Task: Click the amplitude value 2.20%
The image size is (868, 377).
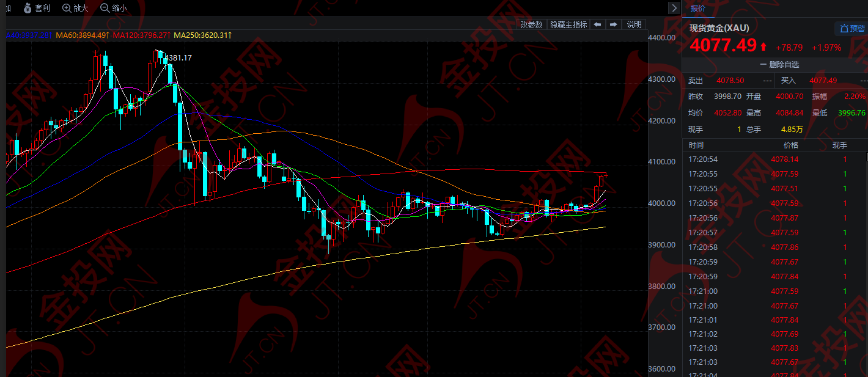Action: point(855,97)
